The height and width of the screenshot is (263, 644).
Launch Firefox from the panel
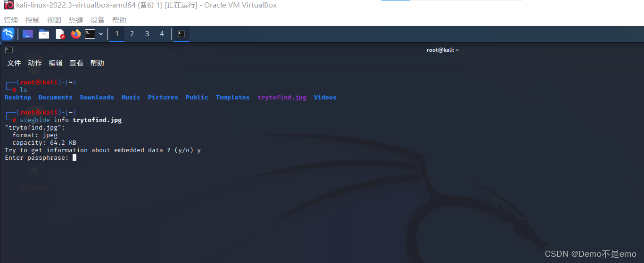[x=75, y=34]
